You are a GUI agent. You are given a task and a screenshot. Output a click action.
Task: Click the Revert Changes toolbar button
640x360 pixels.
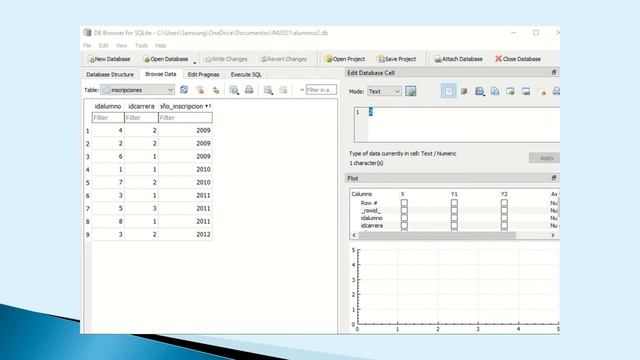[284, 59]
